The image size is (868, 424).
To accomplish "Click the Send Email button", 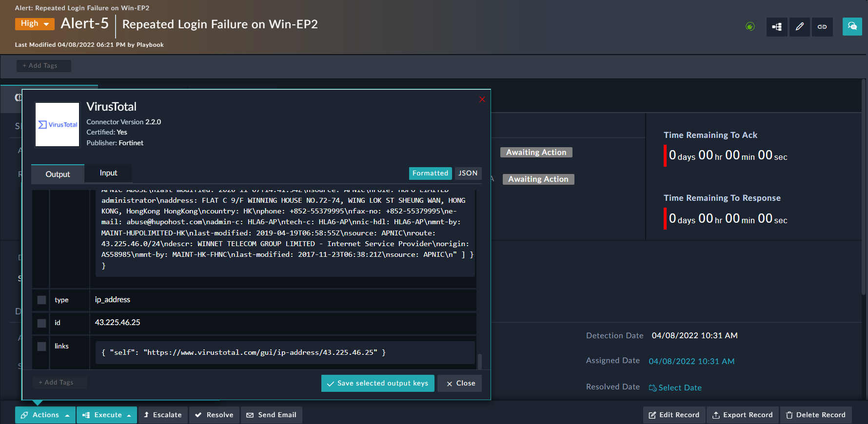I will pos(272,415).
